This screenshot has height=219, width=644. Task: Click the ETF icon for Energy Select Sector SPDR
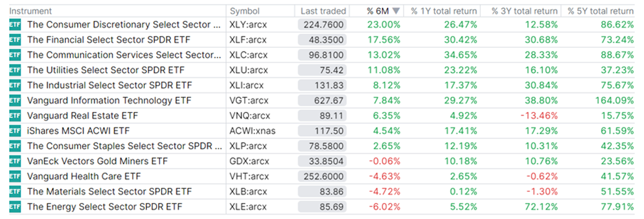click(15, 207)
